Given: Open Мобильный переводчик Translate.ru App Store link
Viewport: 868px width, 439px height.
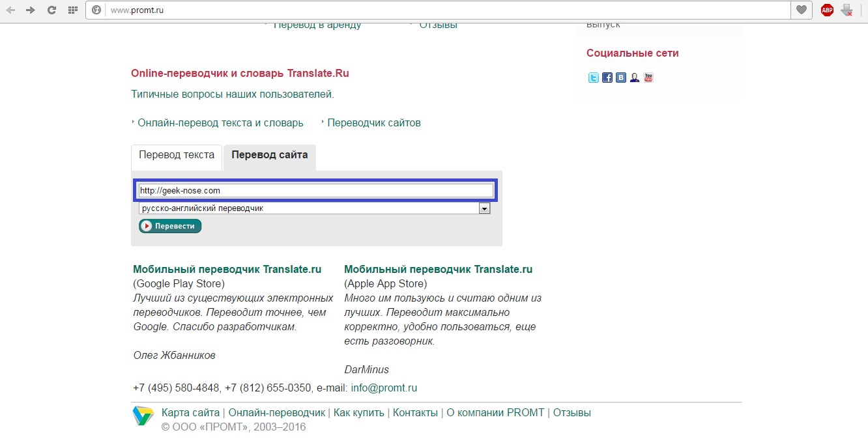Looking at the screenshot, I should (438, 269).
